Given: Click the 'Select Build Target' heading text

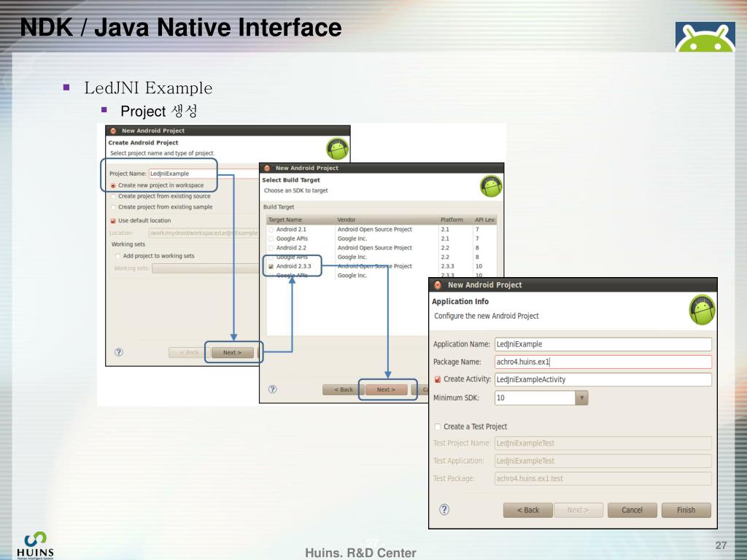Looking at the screenshot, I should point(291,180).
